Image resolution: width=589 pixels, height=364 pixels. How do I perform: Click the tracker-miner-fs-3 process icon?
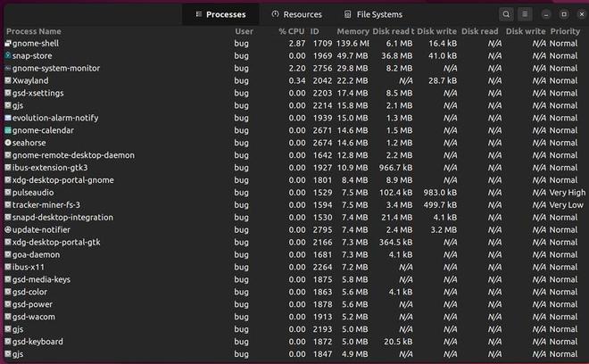click(x=8, y=204)
